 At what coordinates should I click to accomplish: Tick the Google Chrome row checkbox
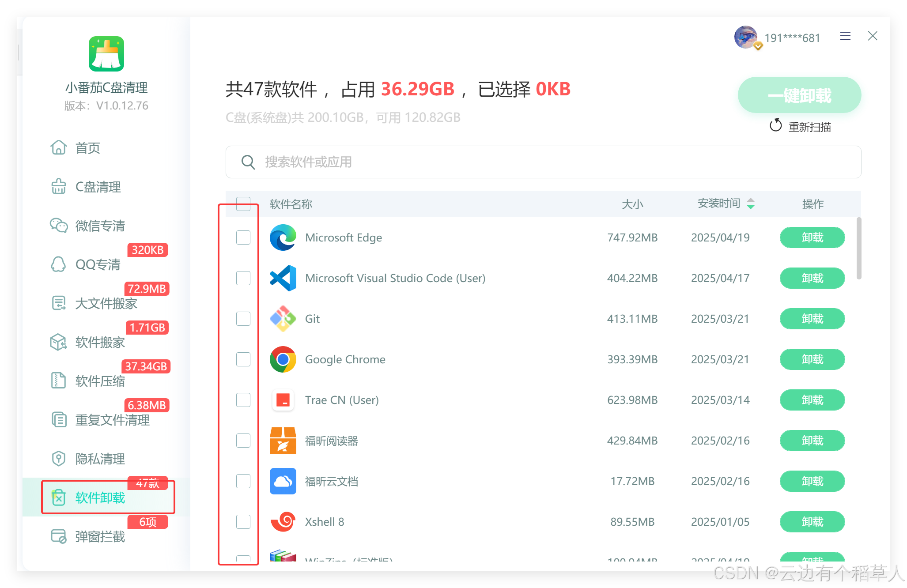tap(243, 359)
